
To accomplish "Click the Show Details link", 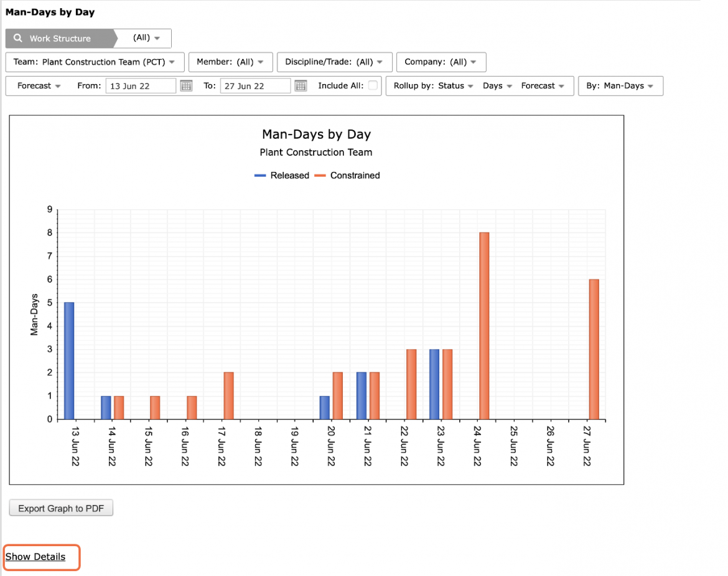I will point(35,557).
